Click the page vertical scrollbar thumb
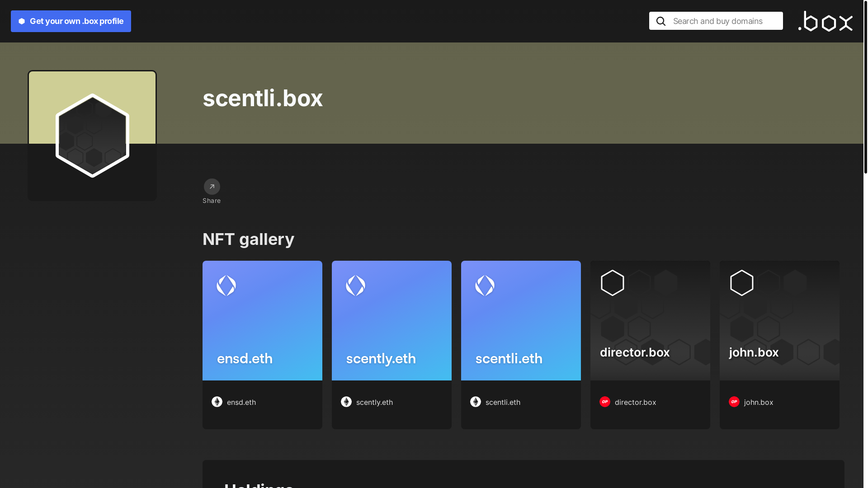The height and width of the screenshot is (488, 868). pyautogui.click(x=865, y=87)
